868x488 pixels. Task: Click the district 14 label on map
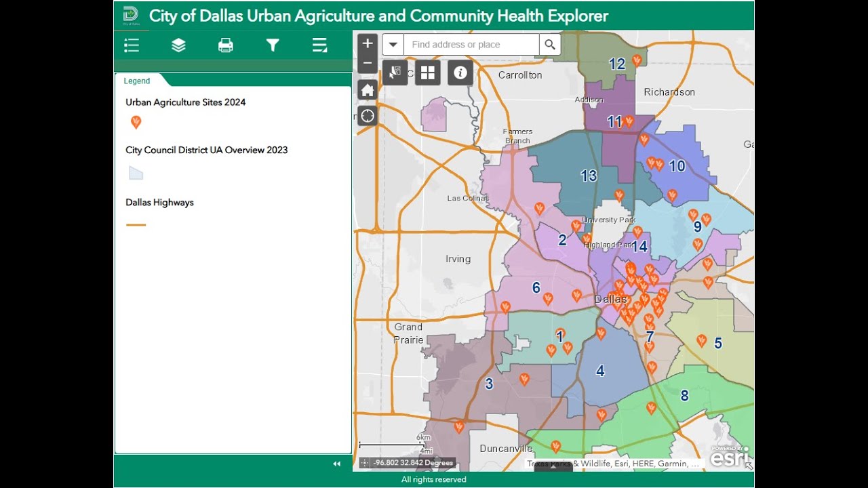(x=639, y=247)
